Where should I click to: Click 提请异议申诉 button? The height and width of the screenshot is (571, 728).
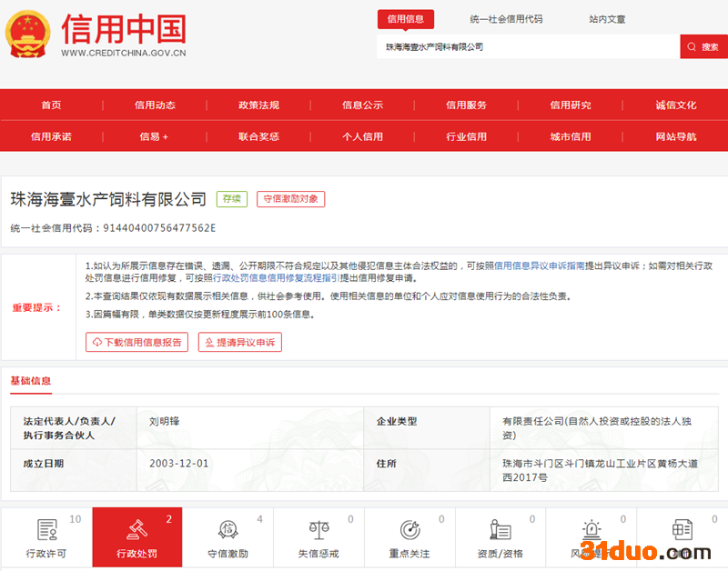(x=240, y=342)
